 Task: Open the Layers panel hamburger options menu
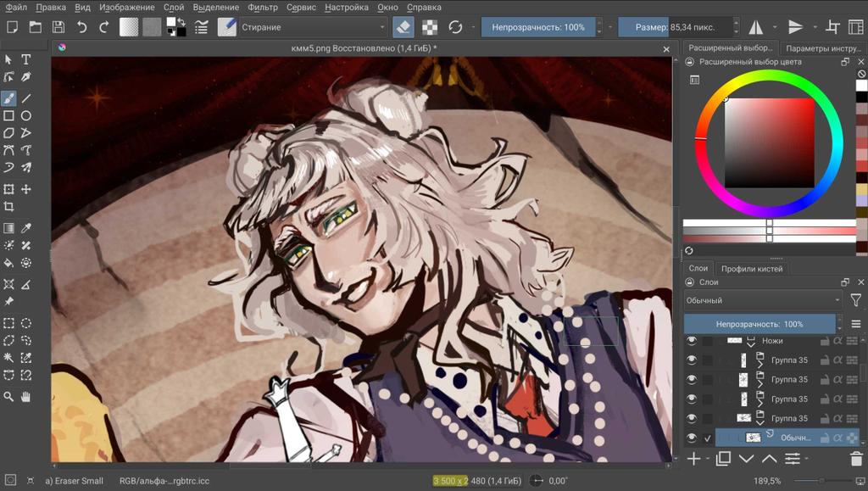point(856,324)
